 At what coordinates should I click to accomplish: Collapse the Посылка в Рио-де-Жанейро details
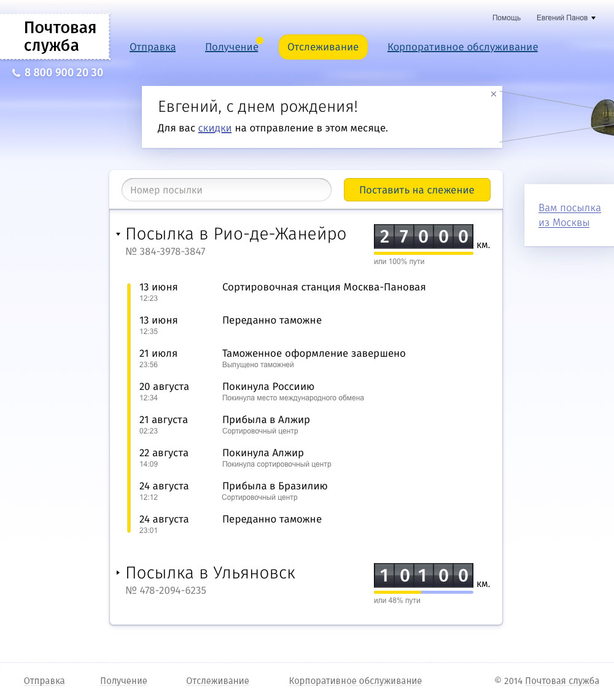click(x=118, y=234)
